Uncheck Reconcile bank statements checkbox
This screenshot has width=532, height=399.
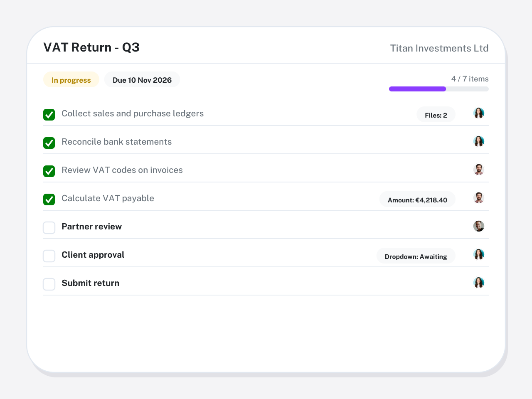[49, 143]
